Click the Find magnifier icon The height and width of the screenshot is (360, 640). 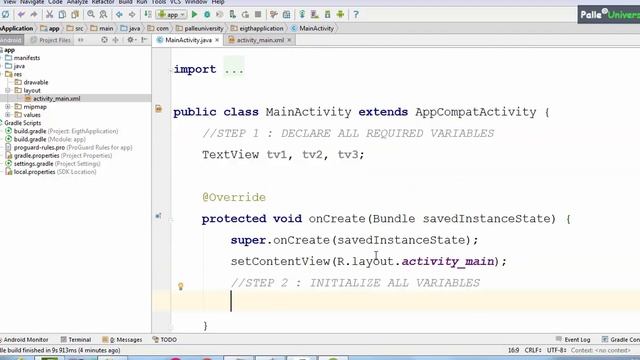(91, 15)
